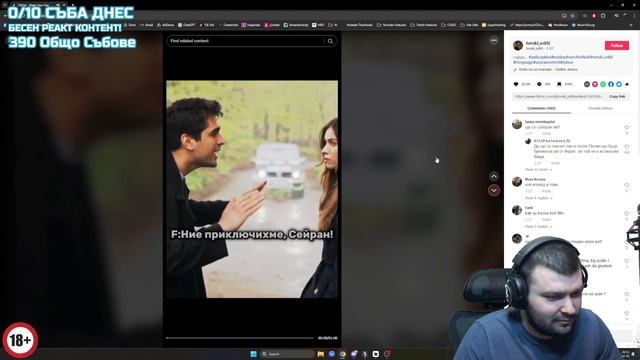The width and height of the screenshot is (640, 360).
Task: Bookmark this page with the star icon
Action: point(573,16)
